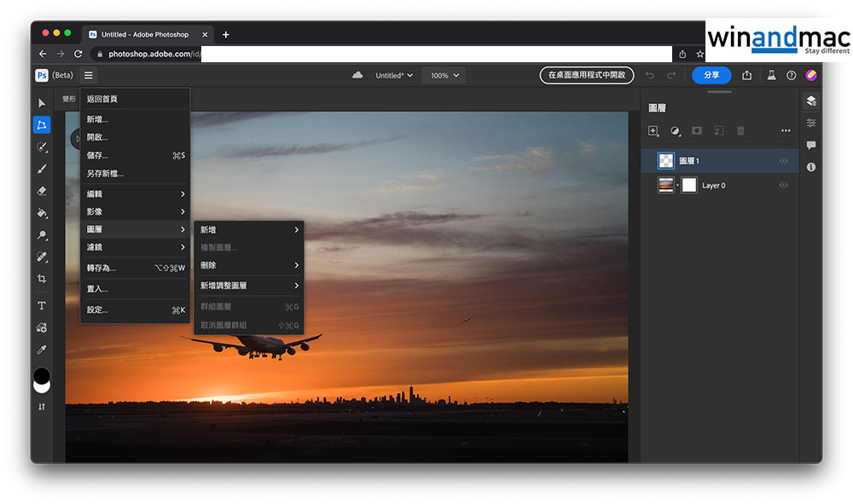Swap foreground and background colors
The image size is (853, 504).
(42, 407)
